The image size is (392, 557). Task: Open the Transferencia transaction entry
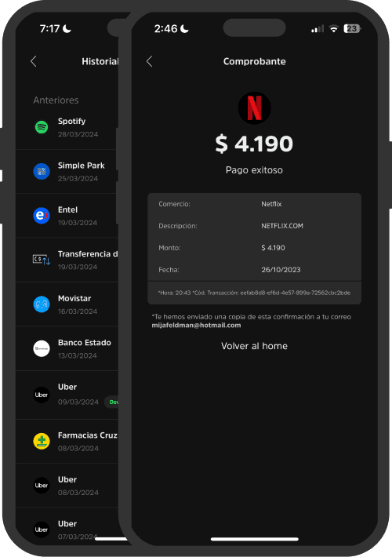coord(67,260)
